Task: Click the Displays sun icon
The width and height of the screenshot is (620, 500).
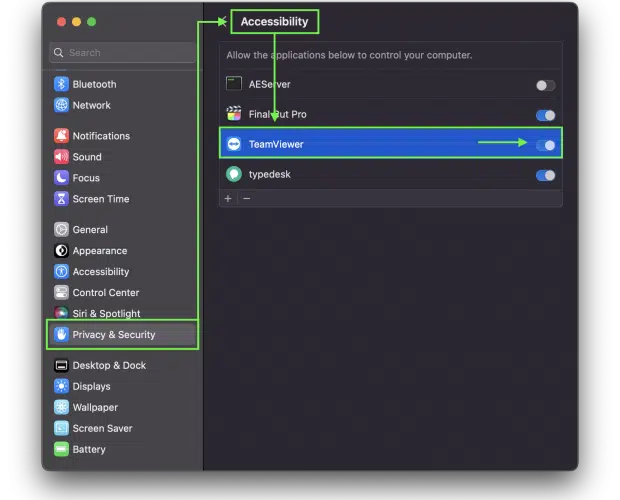Action: (61, 386)
